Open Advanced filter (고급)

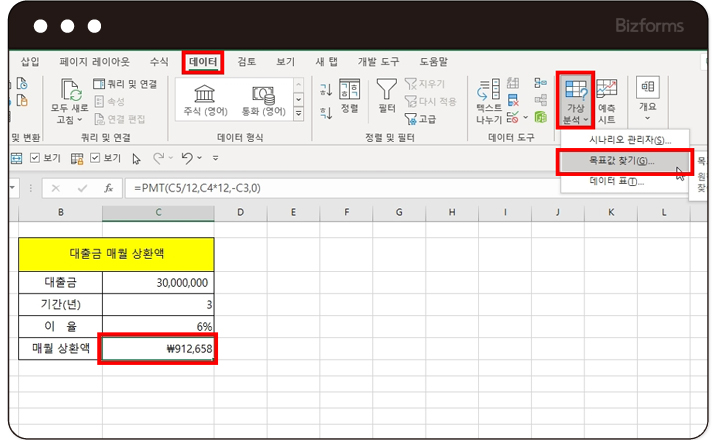pyautogui.click(x=420, y=119)
